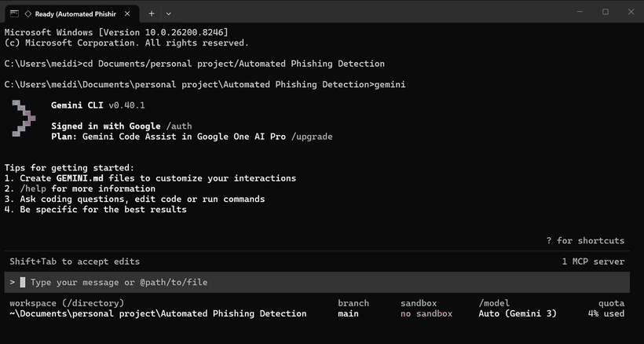Click '1 MCP server' status text
This screenshot has height=344, width=644.
593,262
